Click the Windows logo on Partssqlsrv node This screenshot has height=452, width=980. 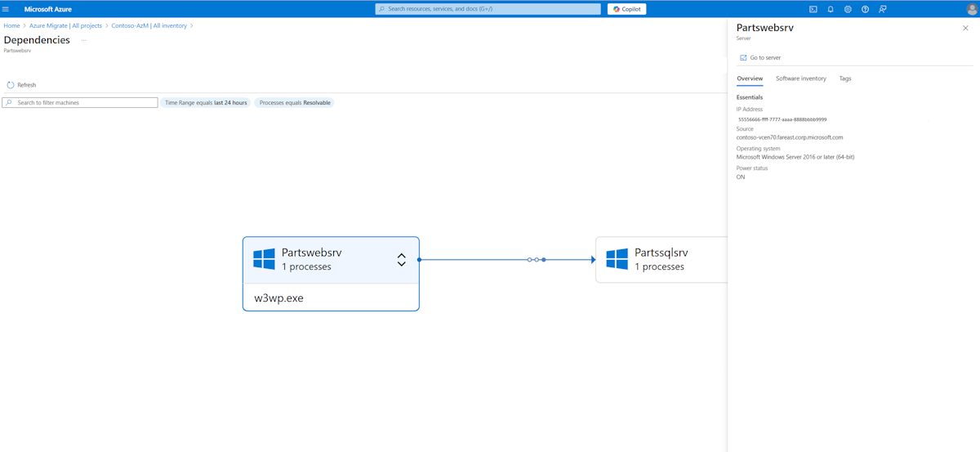click(617, 259)
